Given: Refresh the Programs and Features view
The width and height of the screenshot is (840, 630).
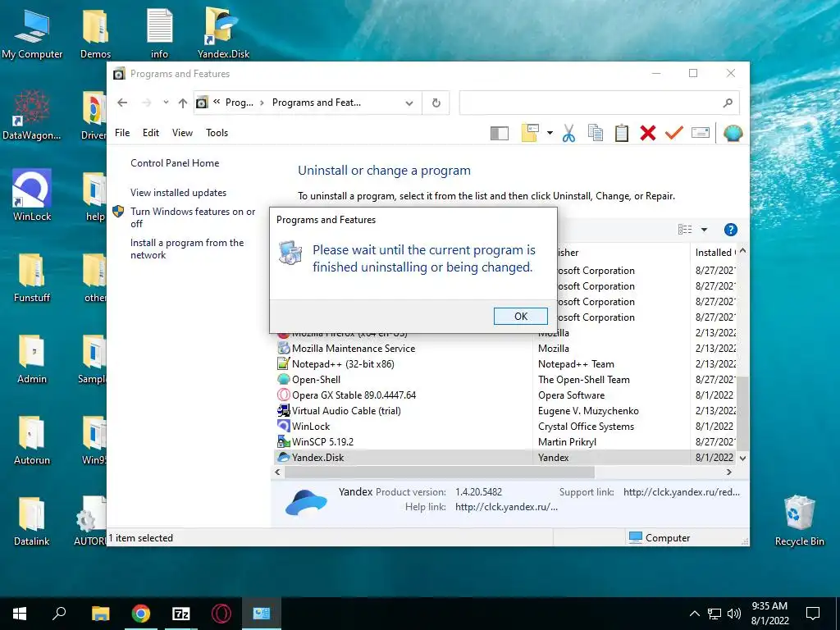Looking at the screenshot, I should (436, 103).
